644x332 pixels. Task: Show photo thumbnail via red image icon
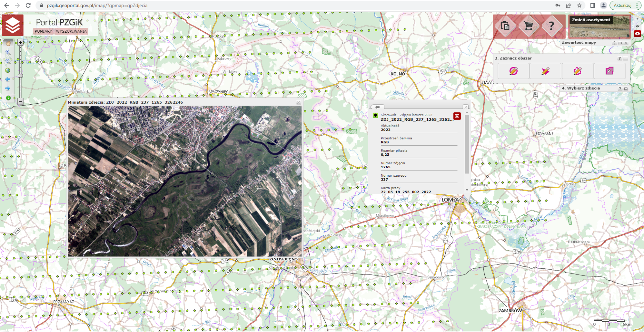tap(457, 116)
